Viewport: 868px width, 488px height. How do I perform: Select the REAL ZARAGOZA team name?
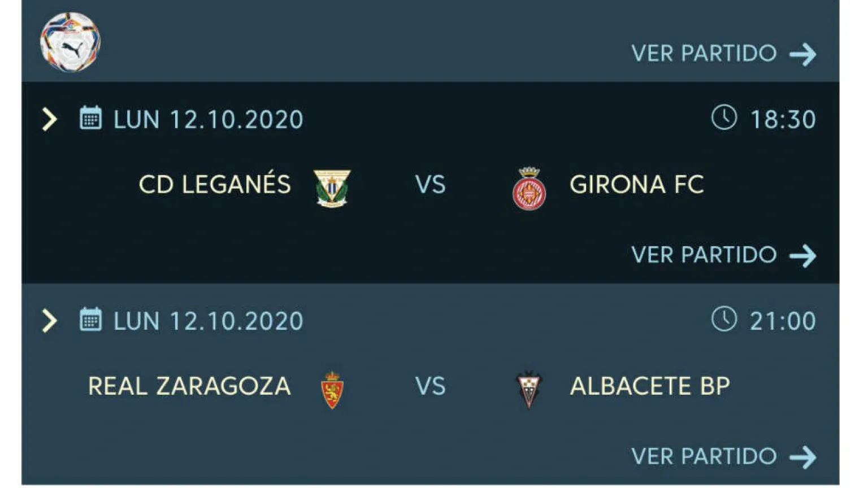point(189,386)
